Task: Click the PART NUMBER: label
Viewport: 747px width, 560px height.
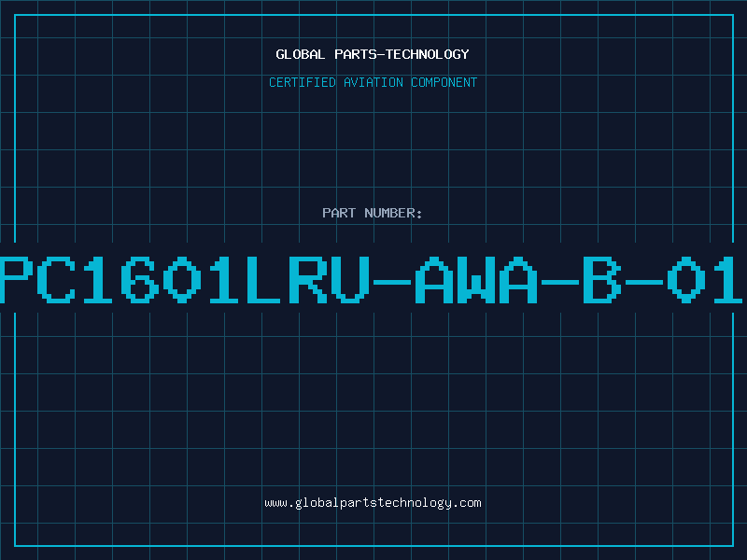Action: (372, 213)
